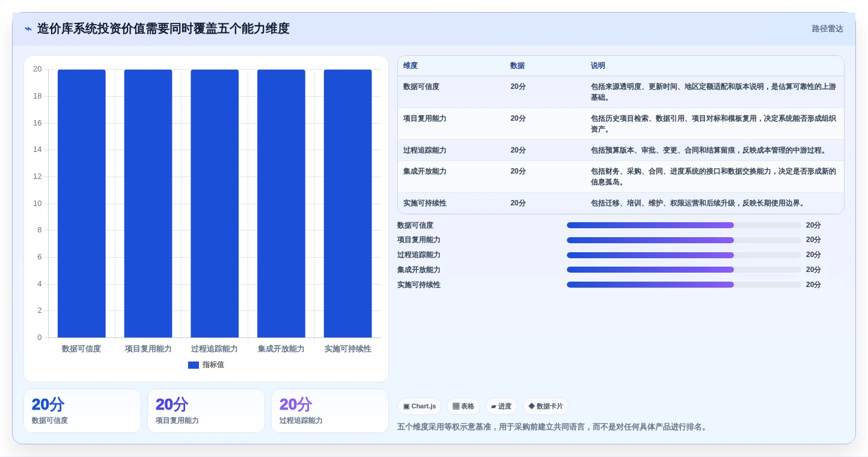Click 20分 cell in 数据可信度 table row

[x=518, y=87]
